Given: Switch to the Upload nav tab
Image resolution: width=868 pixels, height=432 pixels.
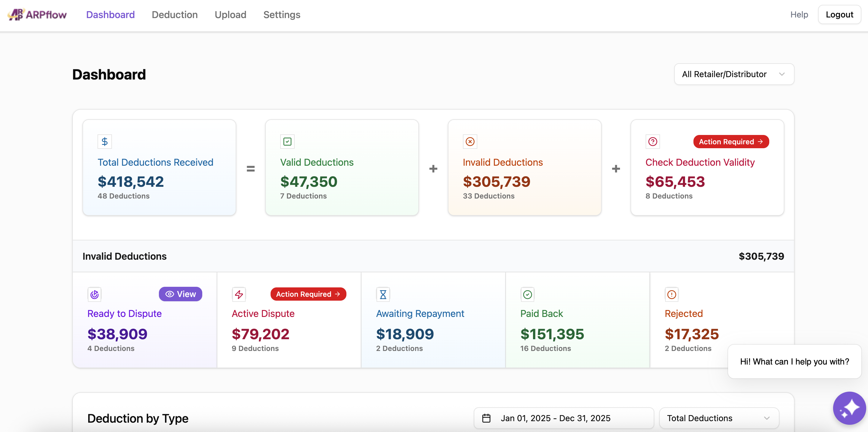Looking at the screenshot, I should tap(231, 14).
